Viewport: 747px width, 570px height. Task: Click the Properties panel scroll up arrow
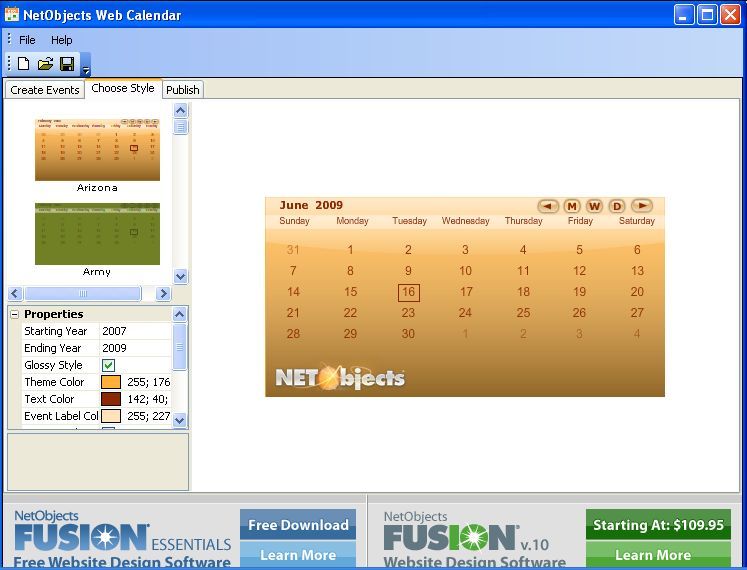180,314
